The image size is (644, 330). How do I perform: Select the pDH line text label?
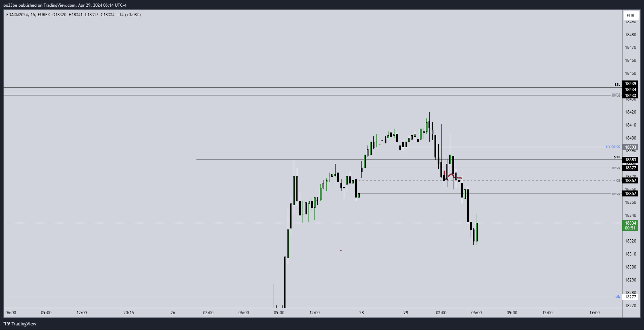click(x=617, y=157)
